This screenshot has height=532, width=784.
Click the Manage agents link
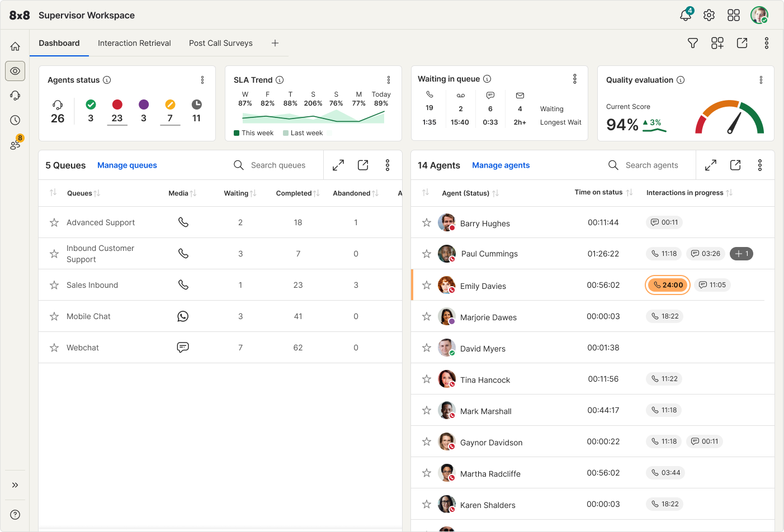[x=500, y=165]
